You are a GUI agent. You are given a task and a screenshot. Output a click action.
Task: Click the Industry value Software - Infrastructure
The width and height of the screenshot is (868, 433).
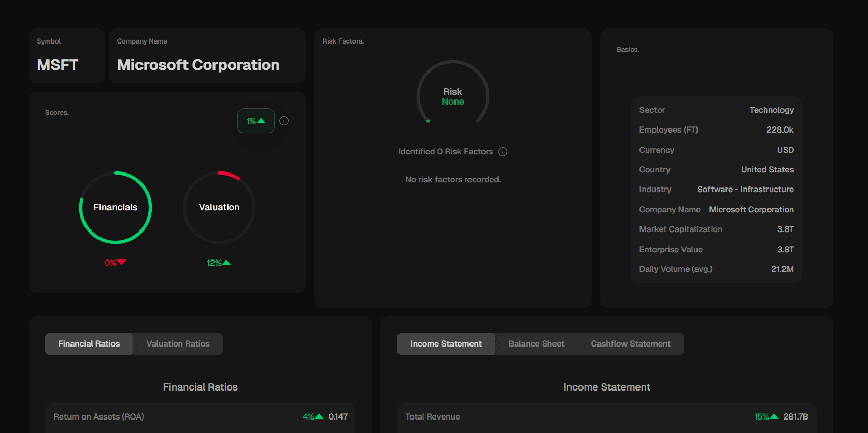click(746, 190)
